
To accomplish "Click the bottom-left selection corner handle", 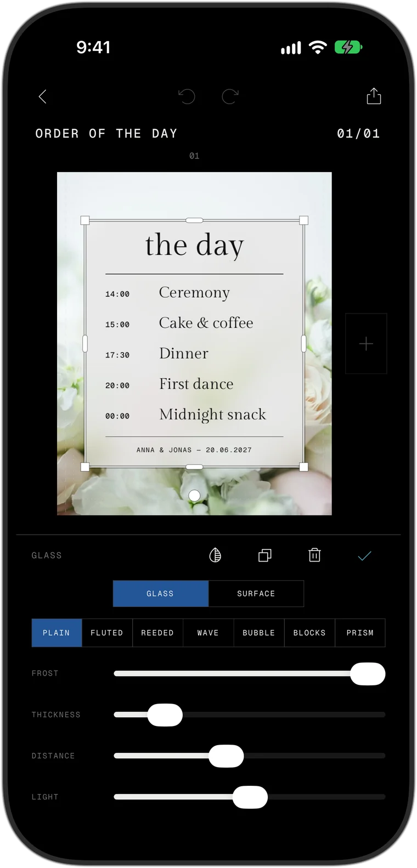I will [x=85, y=467].
